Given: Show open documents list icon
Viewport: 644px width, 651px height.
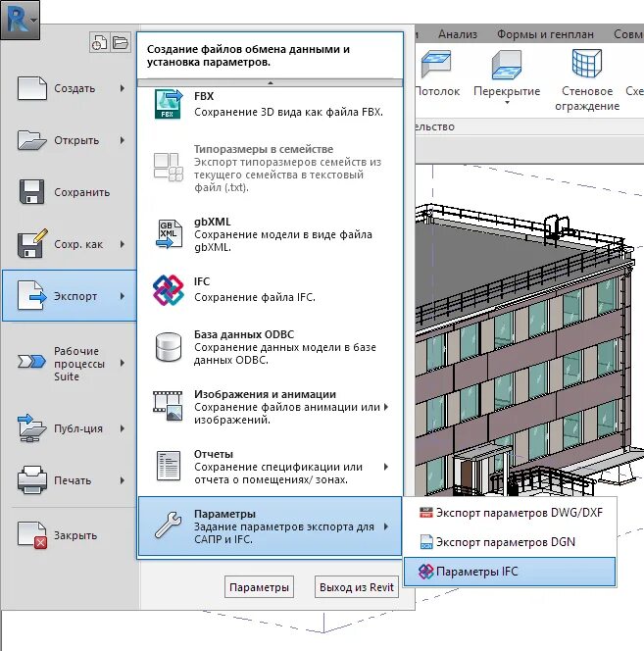Looking at the screenshot, I should (x=121, y=42).
